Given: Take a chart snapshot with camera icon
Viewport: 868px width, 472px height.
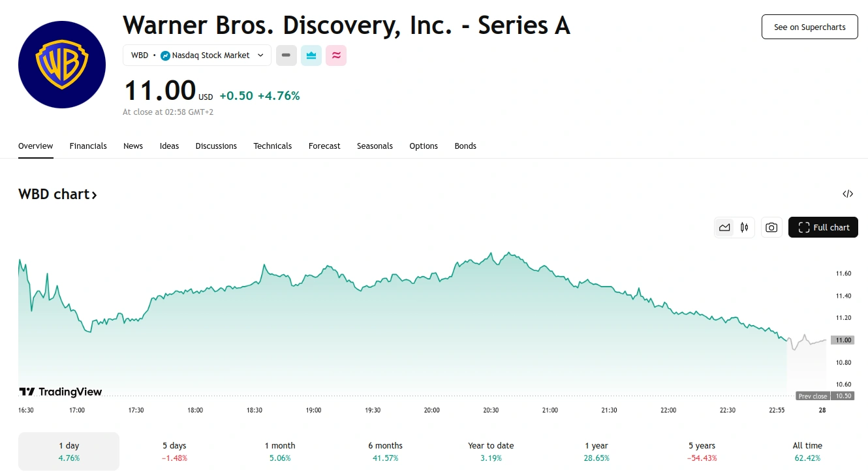Looking at the screenshot, I should (771, 227).
